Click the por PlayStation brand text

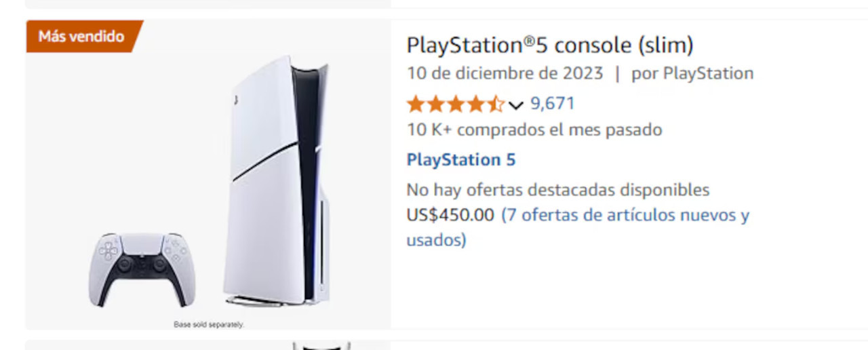(x=692, y=73)
